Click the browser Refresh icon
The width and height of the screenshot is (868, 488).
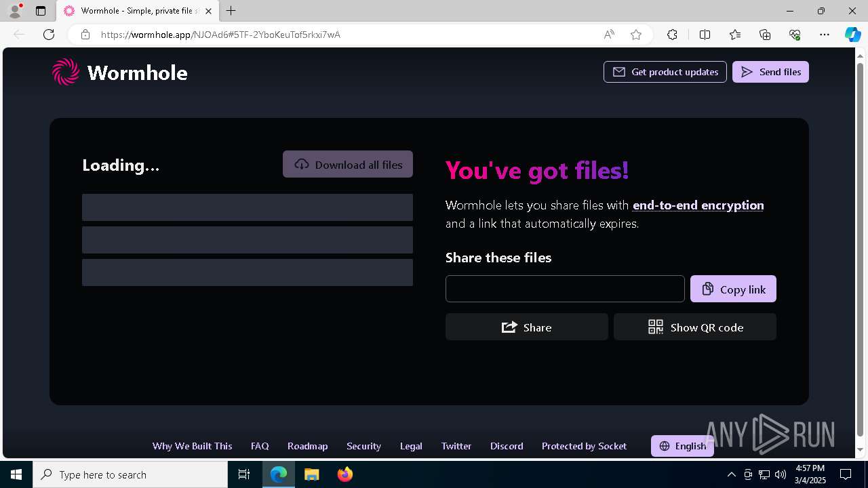[49, 35]
